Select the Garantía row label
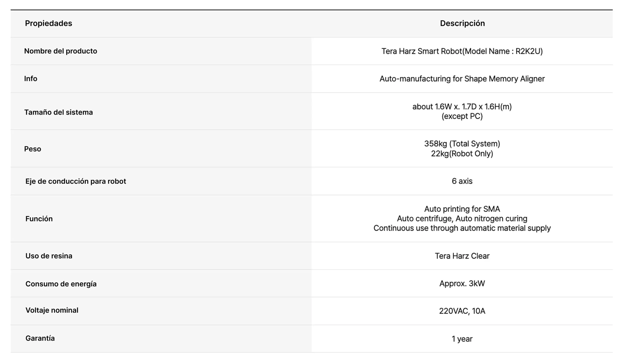The height and width of the screenshot is (364, 630). pos(40,338)
